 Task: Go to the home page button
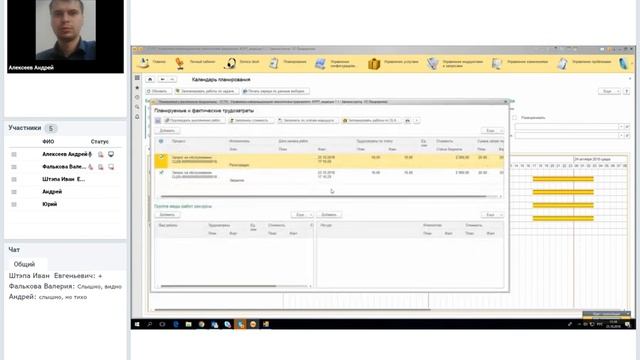click(x=150, y=79)
